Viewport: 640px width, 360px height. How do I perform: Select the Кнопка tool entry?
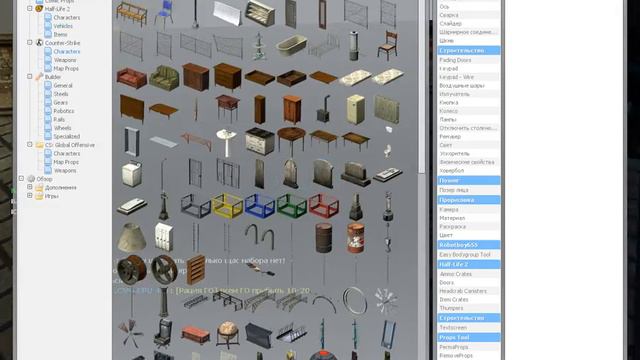click(x=469, y=102)
